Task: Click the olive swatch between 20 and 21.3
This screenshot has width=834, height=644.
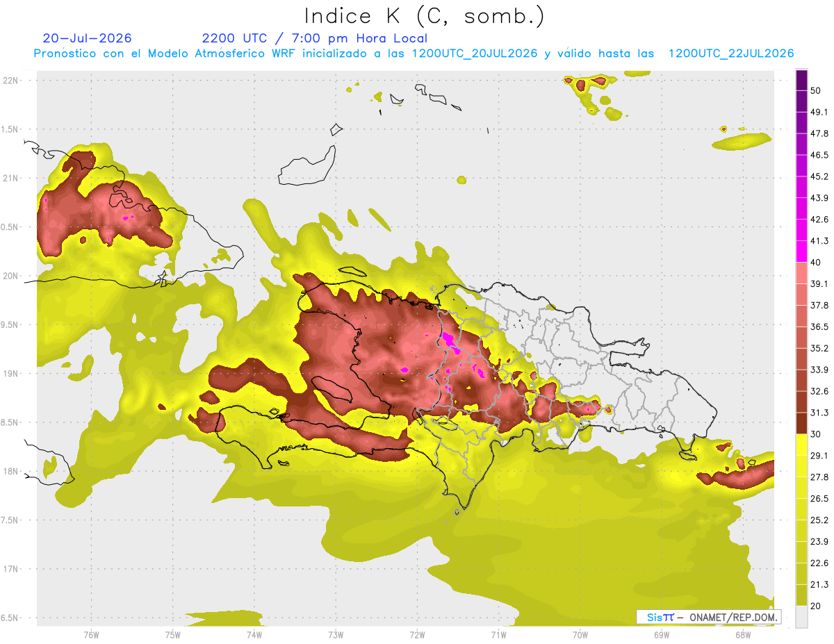Action: (801, 595)
